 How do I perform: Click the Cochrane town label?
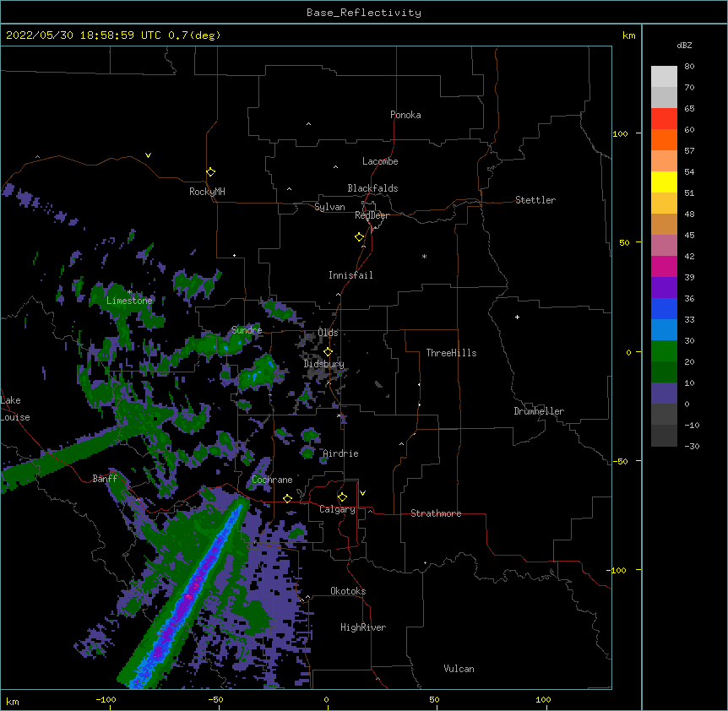point(272,480)
